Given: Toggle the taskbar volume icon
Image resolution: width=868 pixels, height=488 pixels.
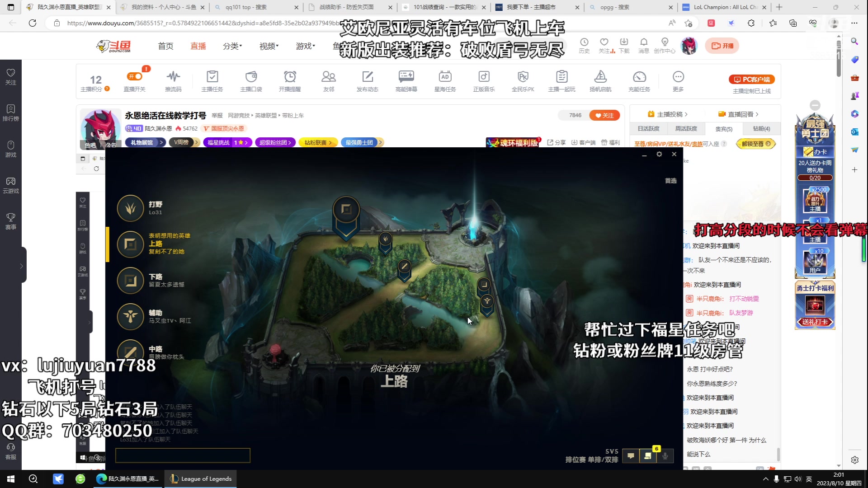Looking at the screenshot, I should click(x=798, y=479).
